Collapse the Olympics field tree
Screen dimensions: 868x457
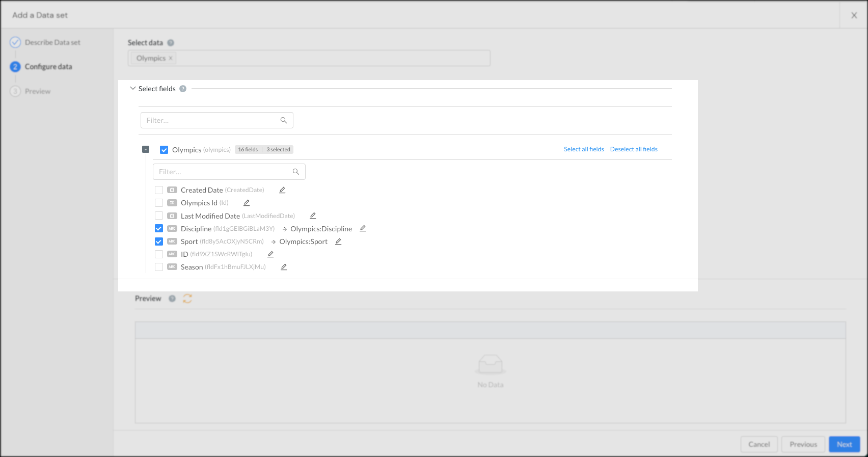click(146, 149)
